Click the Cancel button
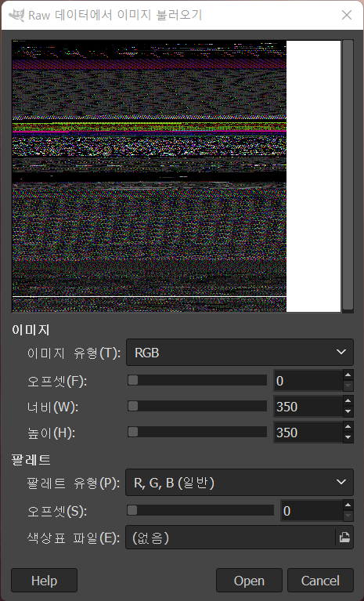 (x=320, y=581)
